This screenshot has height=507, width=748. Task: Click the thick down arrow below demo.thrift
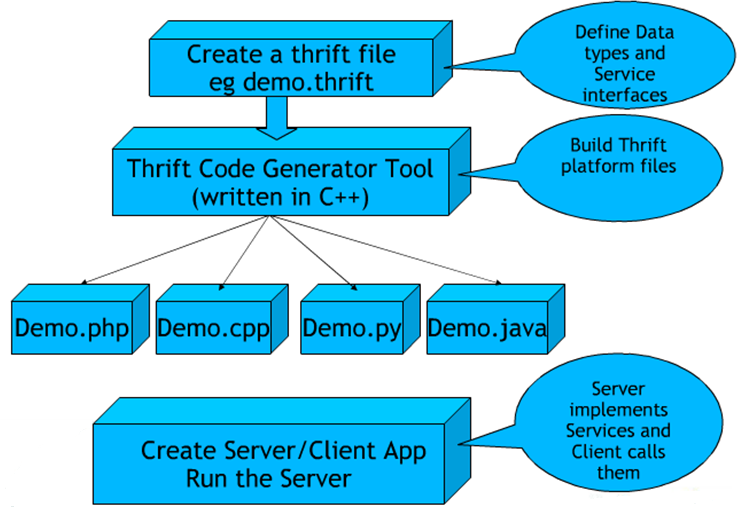coord(277,118)
